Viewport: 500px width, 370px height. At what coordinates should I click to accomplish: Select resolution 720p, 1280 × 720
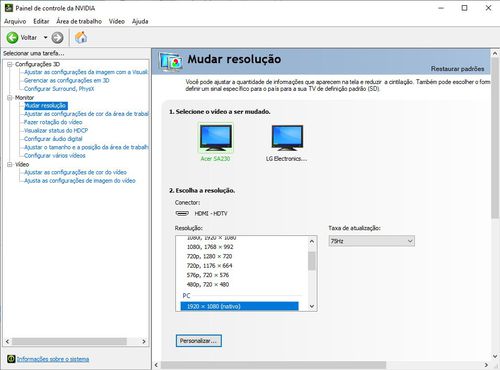coord(209,256)
